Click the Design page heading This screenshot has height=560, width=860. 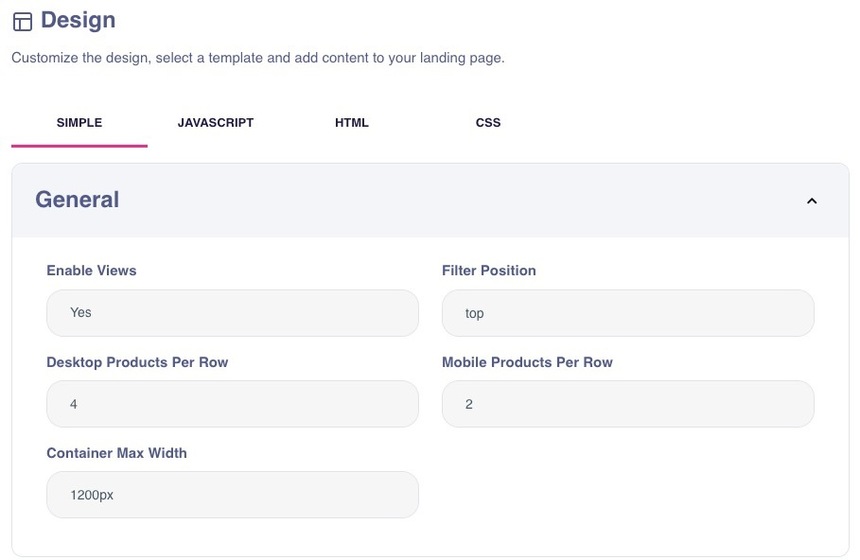78,20
